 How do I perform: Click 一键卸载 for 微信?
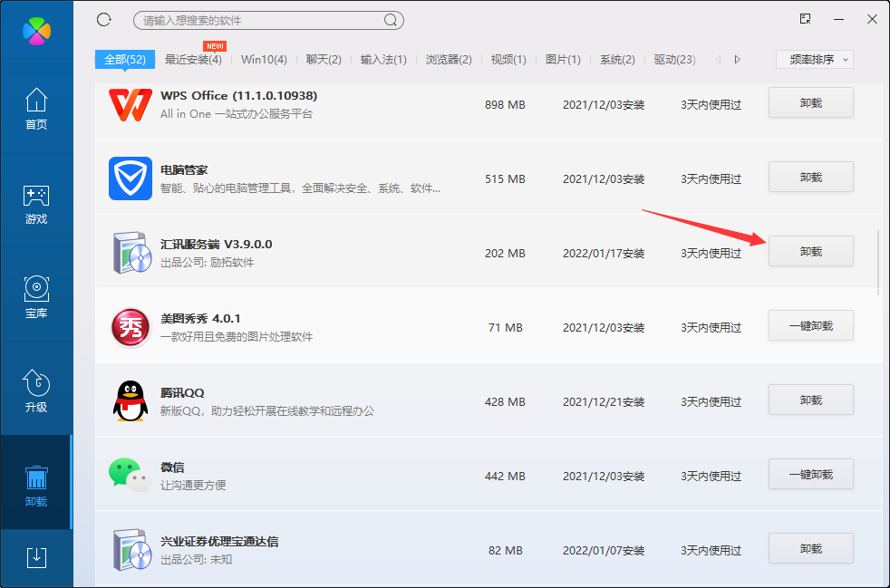click(x=810, y=474)
